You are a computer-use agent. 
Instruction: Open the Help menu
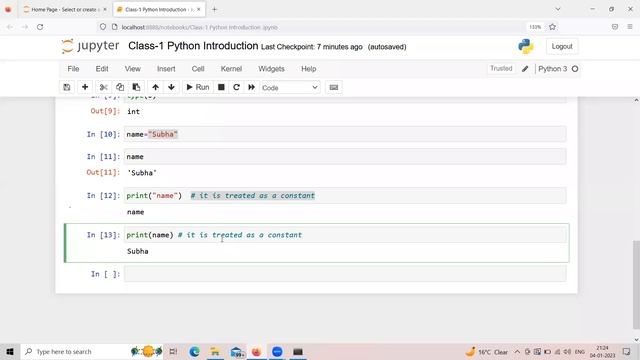pos(309,69)
